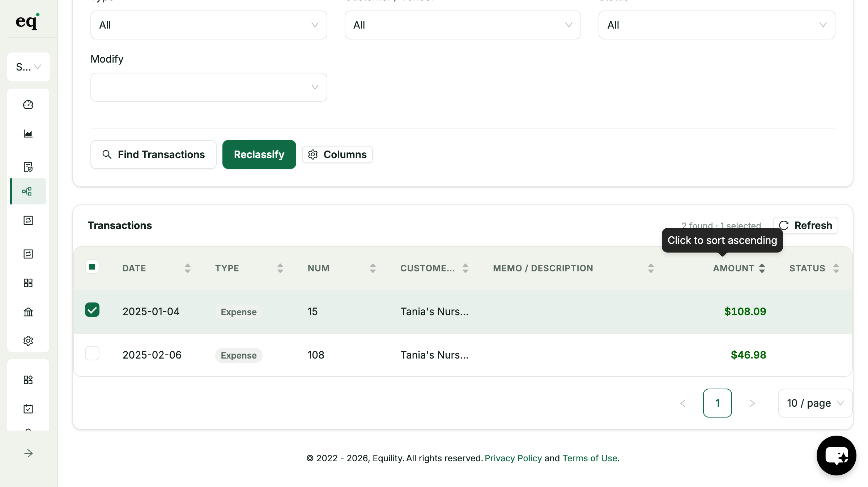Select the reclassify hierarchy icon in sidebar
This screenshot has height=487, width=868.
point(27,191)
